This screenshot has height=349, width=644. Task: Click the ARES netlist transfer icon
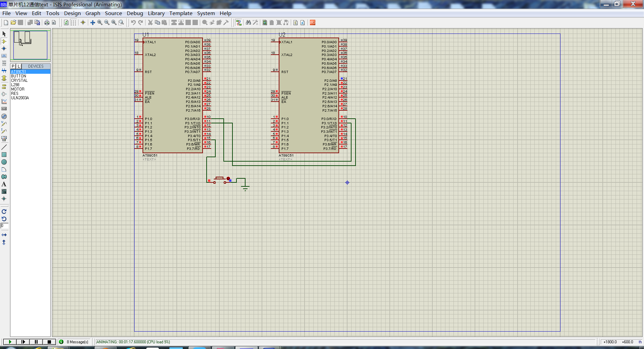(x=313, y=22)
